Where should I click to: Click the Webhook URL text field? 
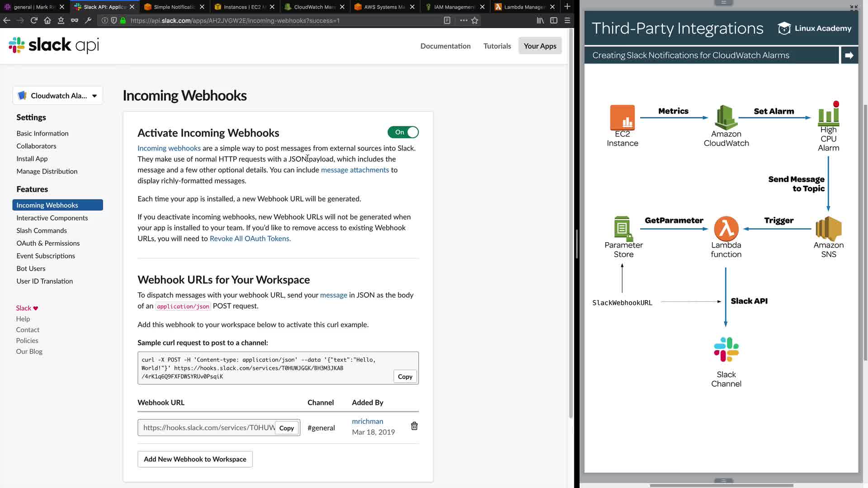click(x=208, y=427)
